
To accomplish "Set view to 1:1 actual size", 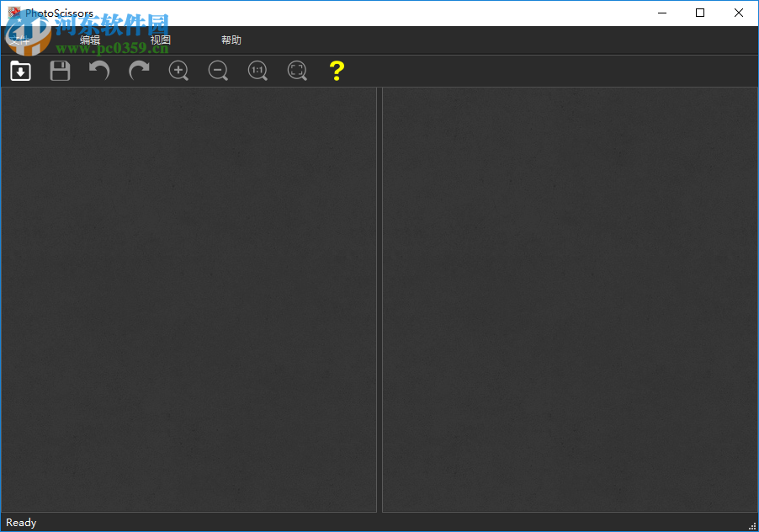I will pos(257,71).
